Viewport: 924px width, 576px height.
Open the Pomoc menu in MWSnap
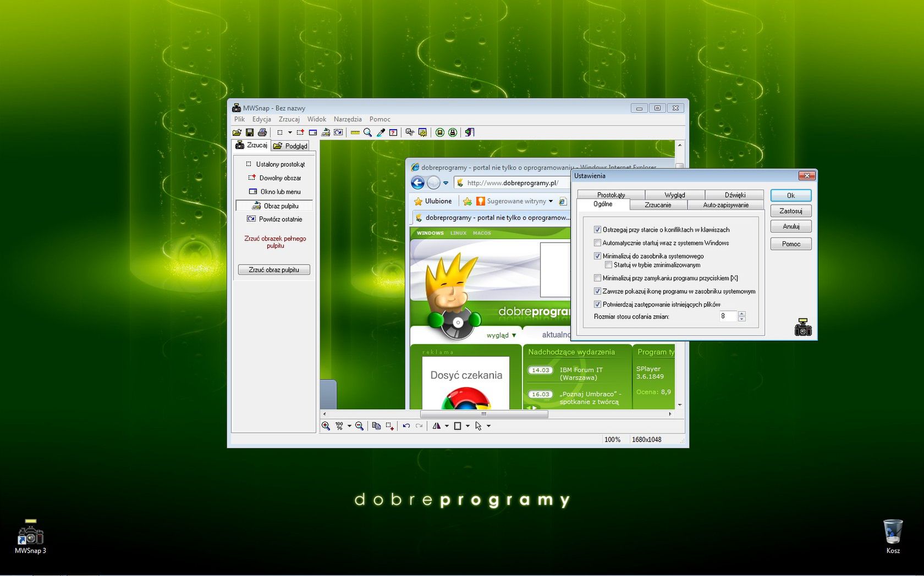click(x=380, y=119)
